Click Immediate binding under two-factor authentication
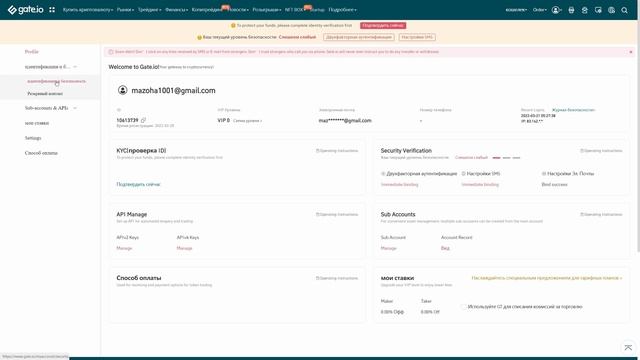Image resolution: width=640 pixels, height=360 pixels. (399, 184)
